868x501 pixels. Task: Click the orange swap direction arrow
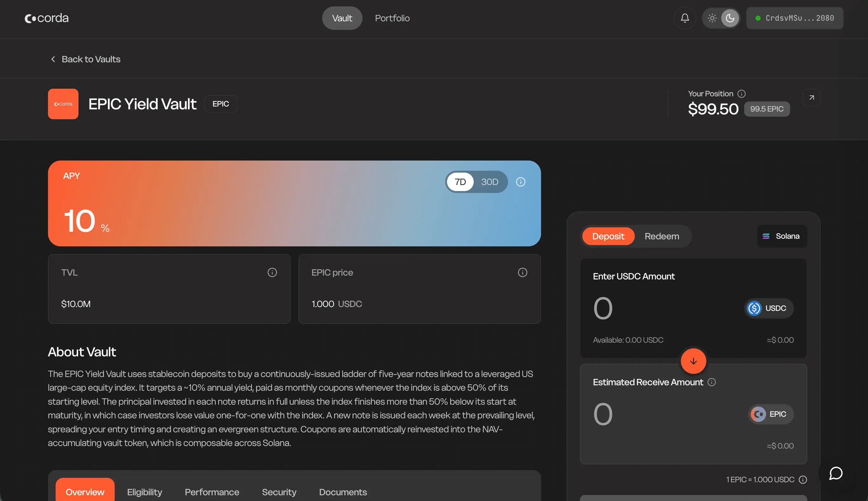[x=693, y=361]
